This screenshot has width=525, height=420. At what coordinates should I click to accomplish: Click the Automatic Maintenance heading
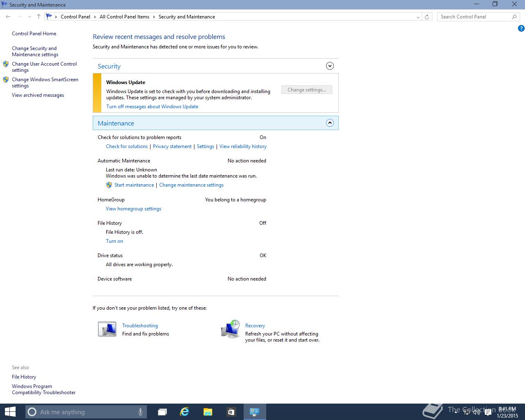click(x=124, y=161)
